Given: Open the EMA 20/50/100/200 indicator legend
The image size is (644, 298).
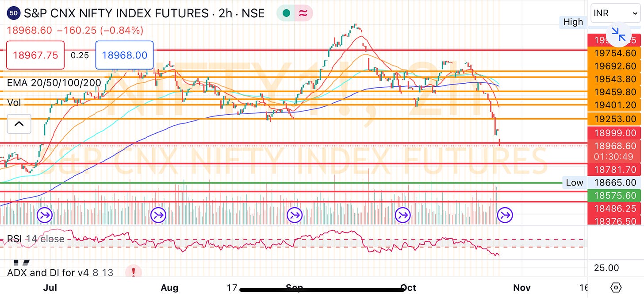Looking at the screenshot, I should click(x=54, y=83).
